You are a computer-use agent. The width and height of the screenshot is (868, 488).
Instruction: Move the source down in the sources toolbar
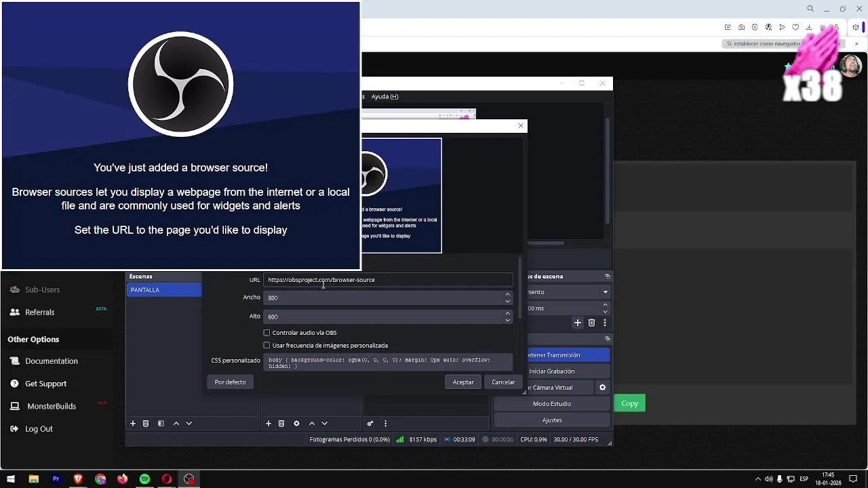[325, 424]
